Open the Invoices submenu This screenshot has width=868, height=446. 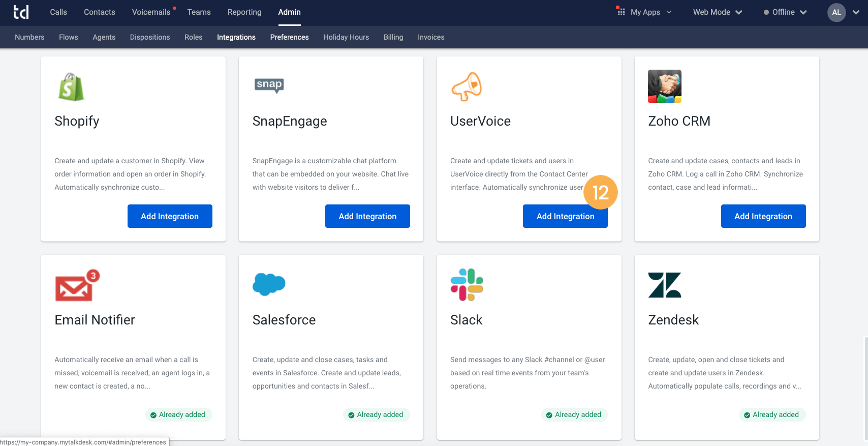pyautogui.click(x=431, y=37)
